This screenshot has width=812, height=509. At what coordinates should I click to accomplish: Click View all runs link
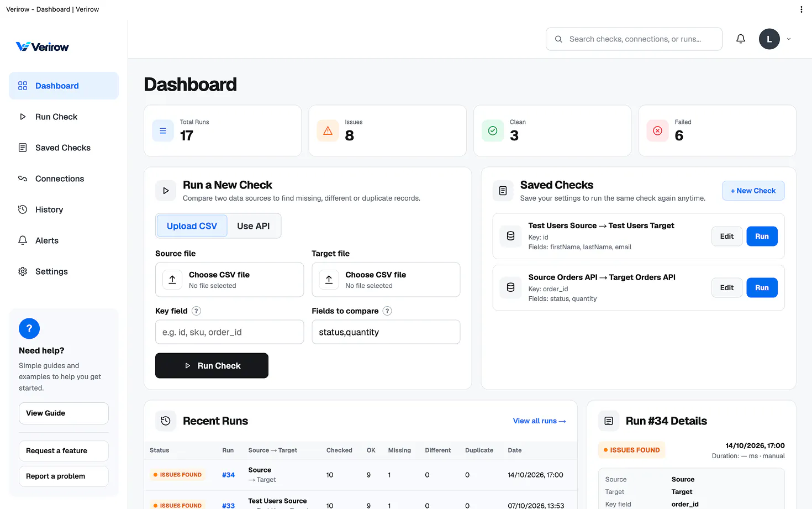click(539, 421)
